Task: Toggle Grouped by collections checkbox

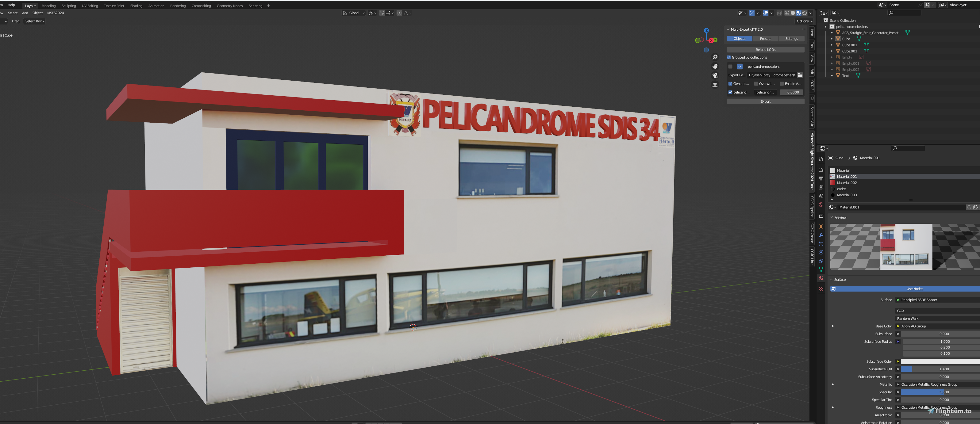Action: tap(729, 57)
